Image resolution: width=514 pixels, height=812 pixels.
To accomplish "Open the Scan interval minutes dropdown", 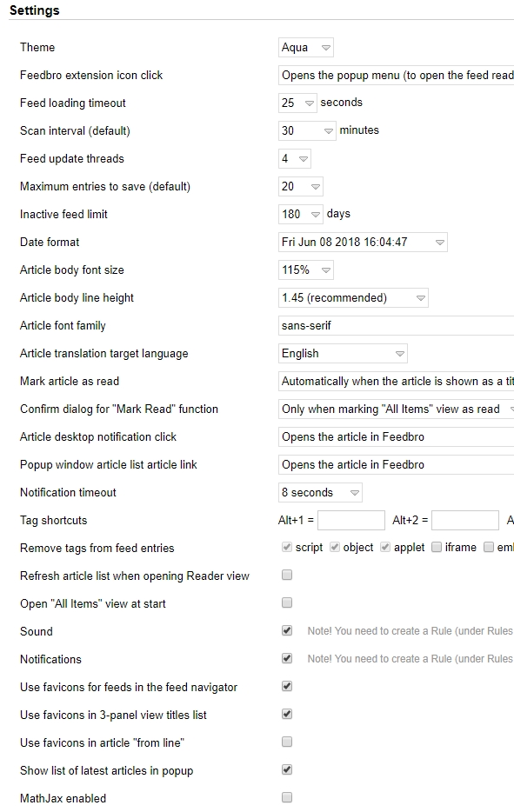I will [x=307, y=131].
